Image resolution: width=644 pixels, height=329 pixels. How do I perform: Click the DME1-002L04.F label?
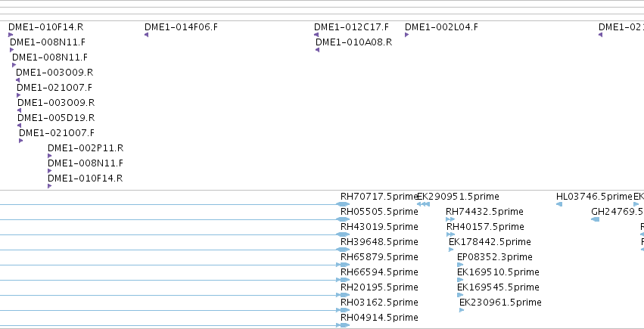pyautogui.click(x=441, y=27)
